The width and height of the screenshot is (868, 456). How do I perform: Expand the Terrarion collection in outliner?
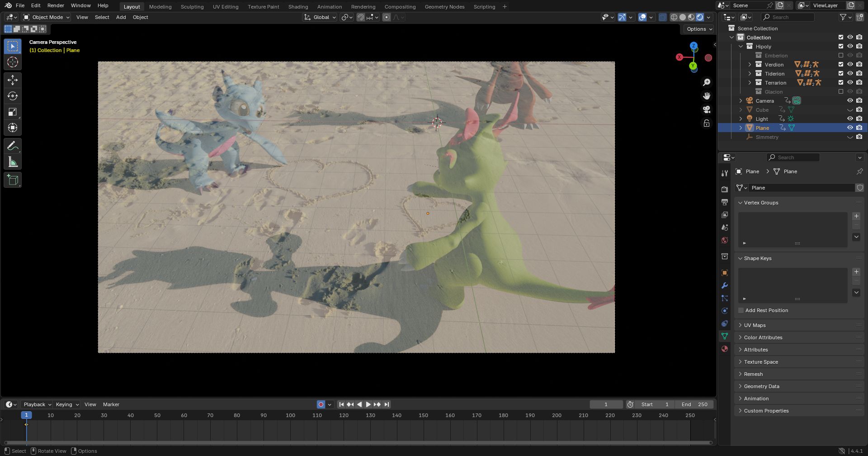tap(750, 82)
